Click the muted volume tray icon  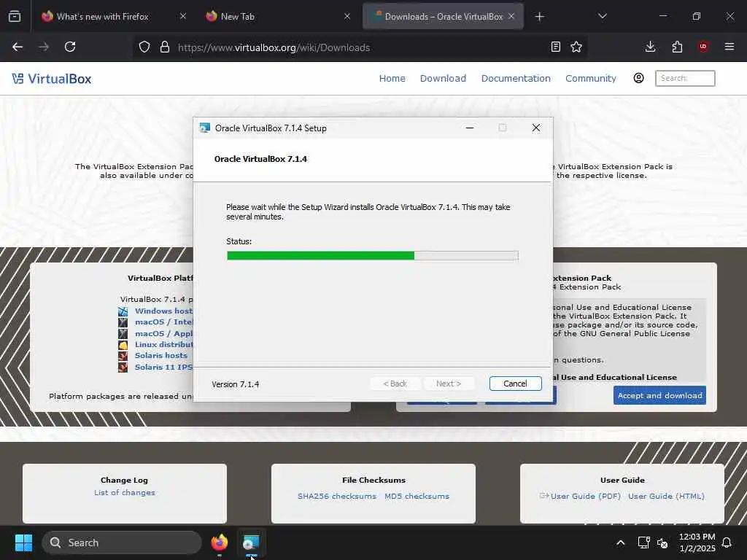662,542
